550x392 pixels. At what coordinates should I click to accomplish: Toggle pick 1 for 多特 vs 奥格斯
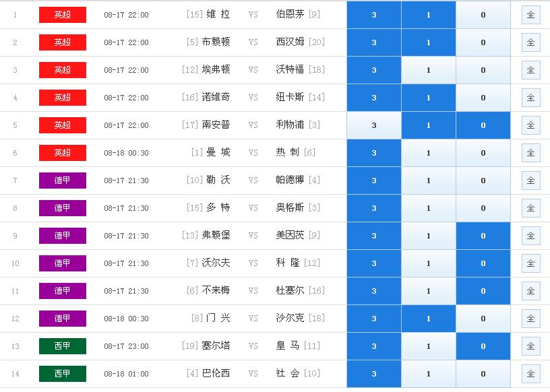[428, 208]
